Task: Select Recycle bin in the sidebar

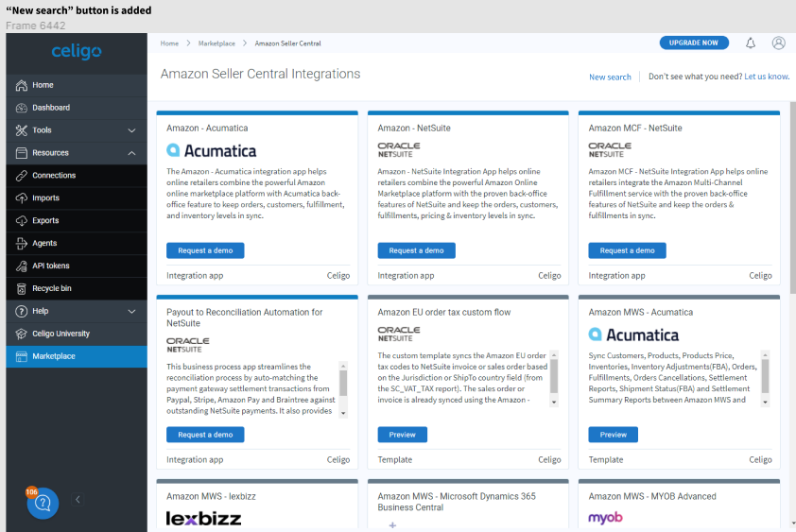Action: 52,288
